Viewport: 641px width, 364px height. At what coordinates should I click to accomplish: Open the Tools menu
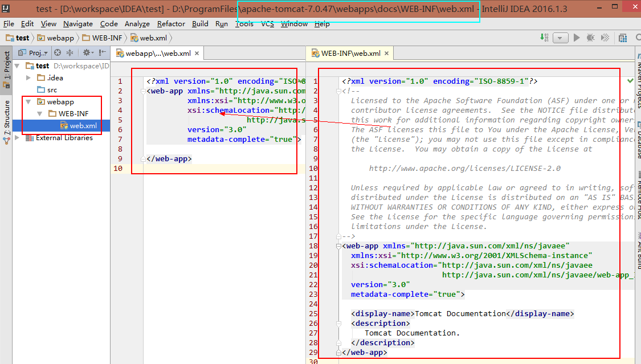point(244,24)
